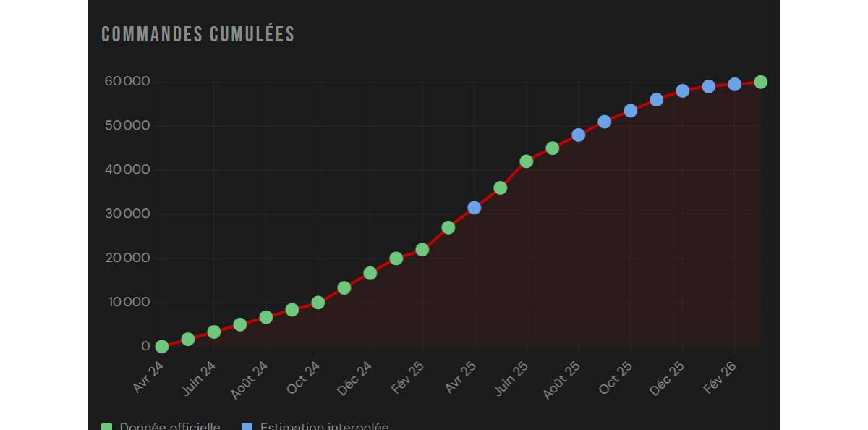The image size is (868, 430).
Task: Click the Commandes cumulées chart title
Action: [x=198, y=34]
